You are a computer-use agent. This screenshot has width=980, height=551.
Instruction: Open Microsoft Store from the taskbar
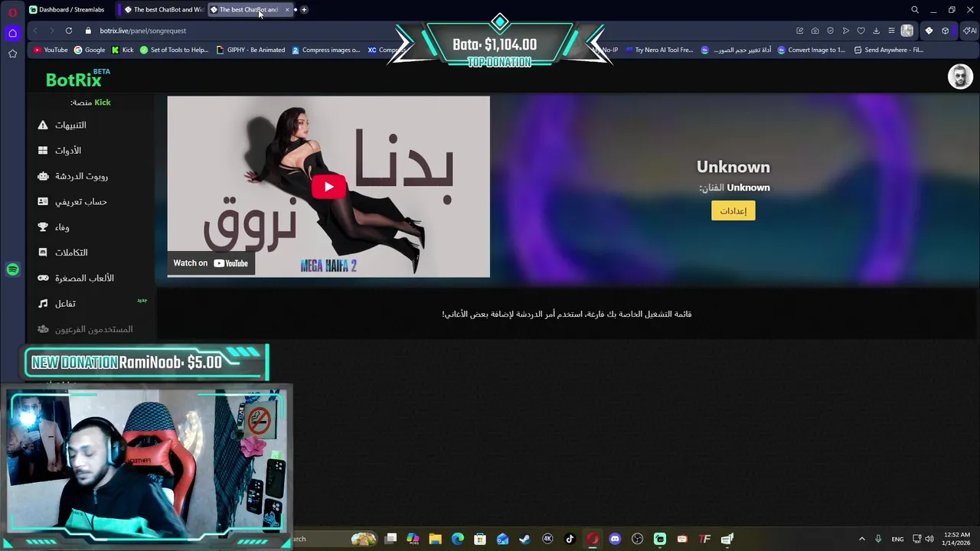tap(480, 539)
